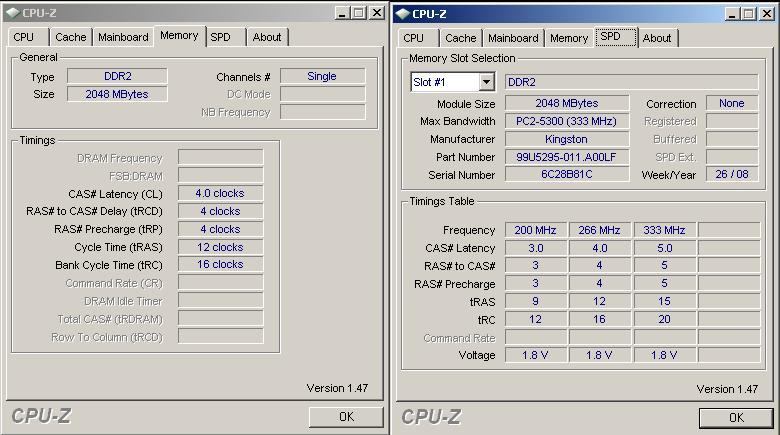Click the RAS# to CAS# Delay 4 clocks value

point(220,211)
